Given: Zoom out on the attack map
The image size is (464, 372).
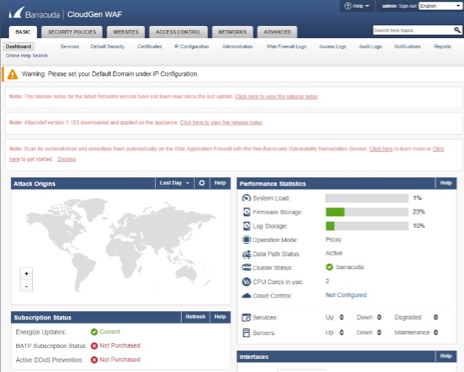Looking at the screenshot, I should (x=26, y=286).
